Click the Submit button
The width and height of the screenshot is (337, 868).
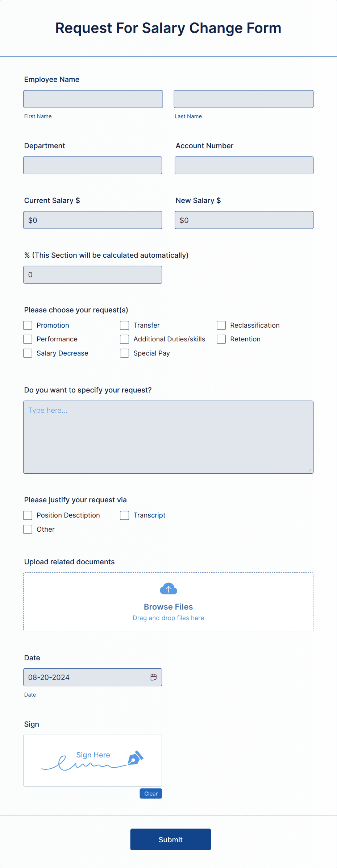point(170,839)
